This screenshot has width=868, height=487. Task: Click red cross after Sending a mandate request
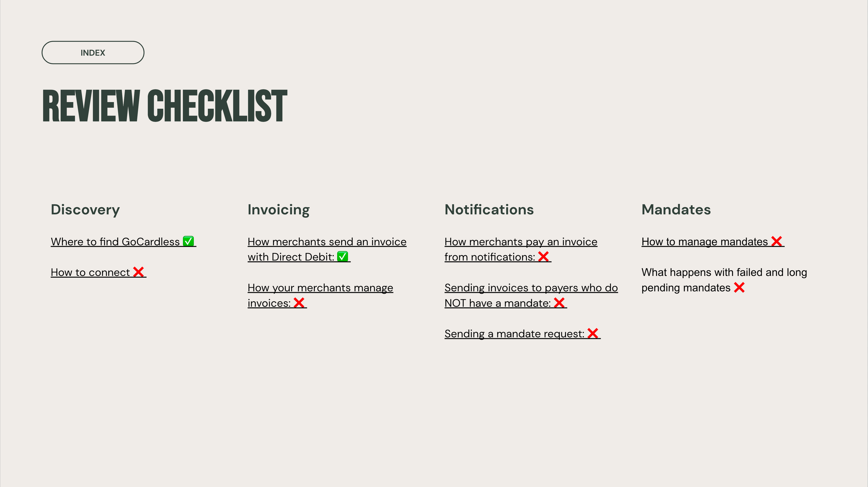point(593,333)
